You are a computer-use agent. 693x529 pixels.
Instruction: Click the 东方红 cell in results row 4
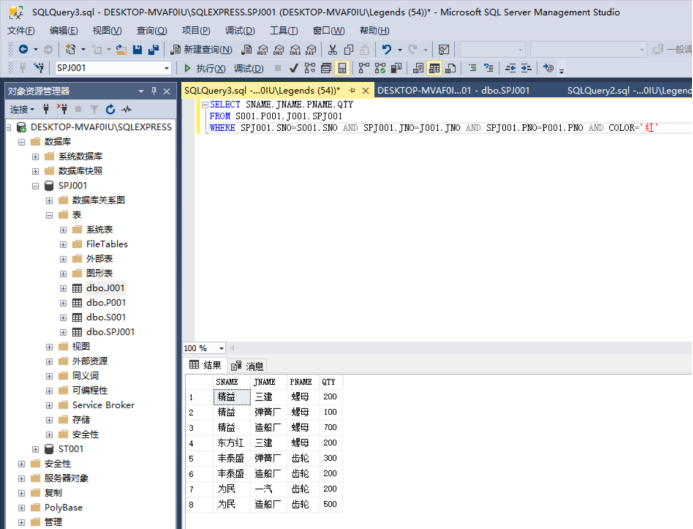pyautogui.click(x=231, y=443)
